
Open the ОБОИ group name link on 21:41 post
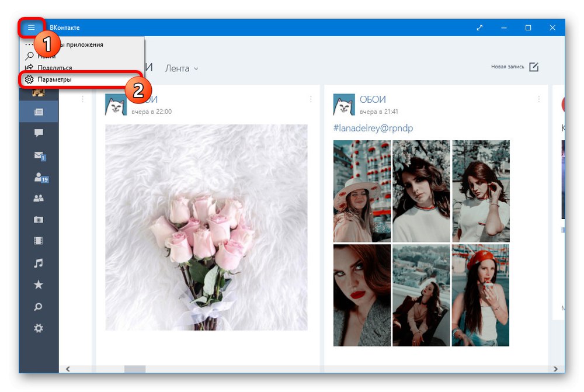(x=373, y=99)
